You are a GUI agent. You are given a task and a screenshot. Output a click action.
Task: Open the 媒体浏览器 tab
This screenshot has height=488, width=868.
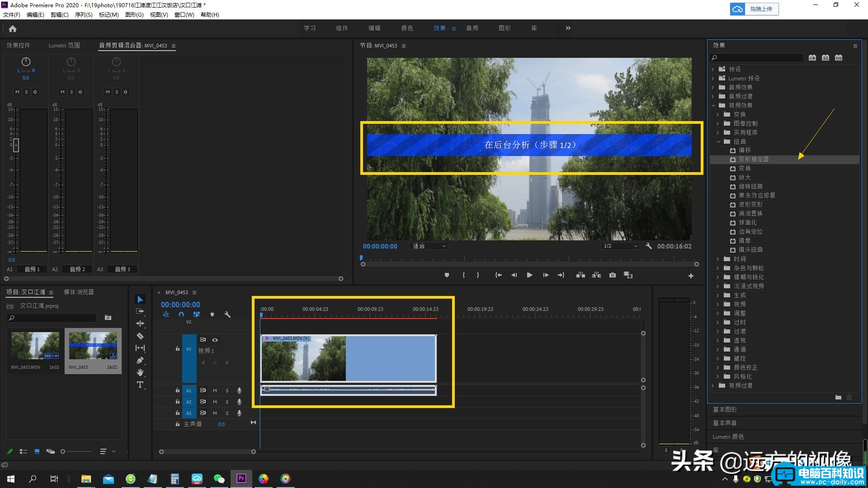tap(79, 292)
